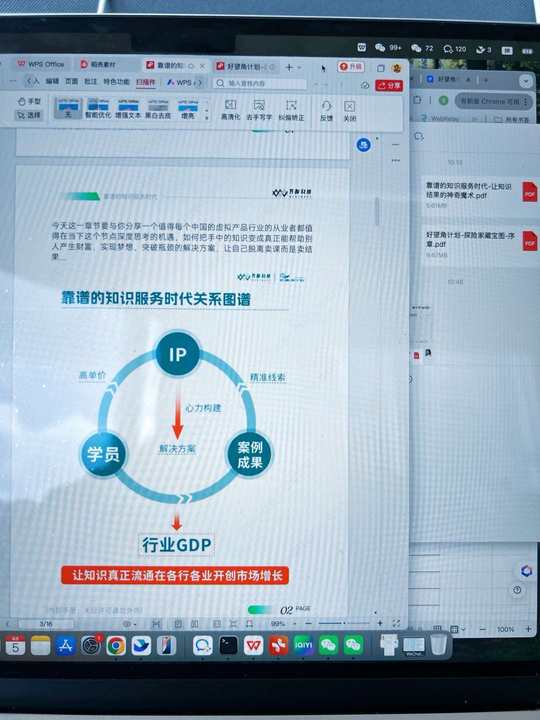Image resolution: width=540 pixels, height=720 pixels.
Task: Expand the zoom percentage dropdown at 99%
Action: pyautogui.click(x=294, y=624)
